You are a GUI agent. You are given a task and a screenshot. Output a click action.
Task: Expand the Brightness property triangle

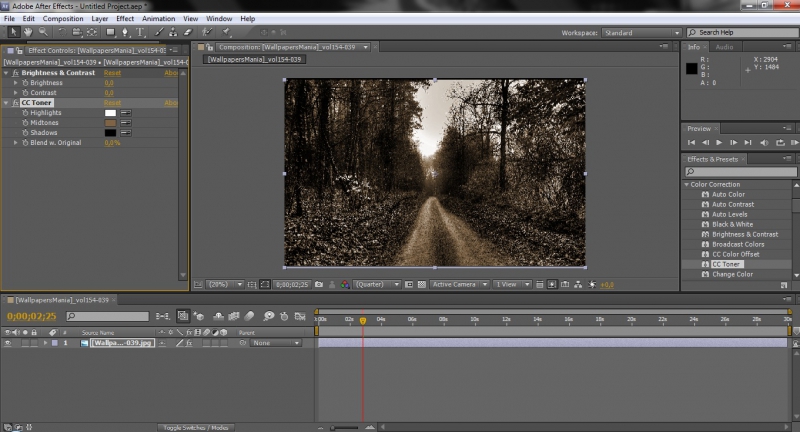(16, 83)
